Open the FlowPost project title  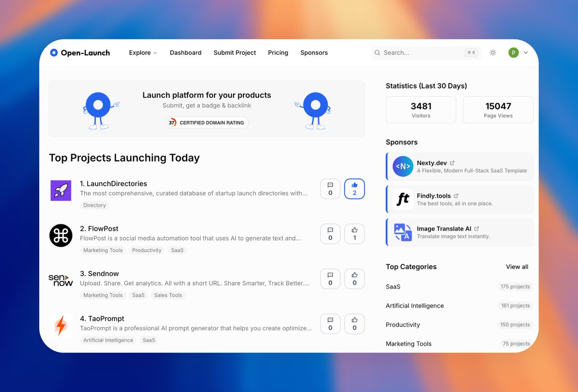[99, 229]
